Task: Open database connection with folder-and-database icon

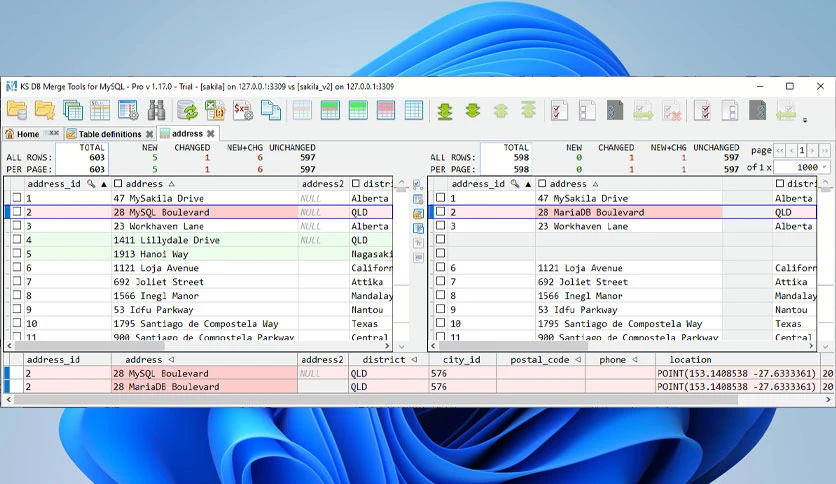Action: 17,110
